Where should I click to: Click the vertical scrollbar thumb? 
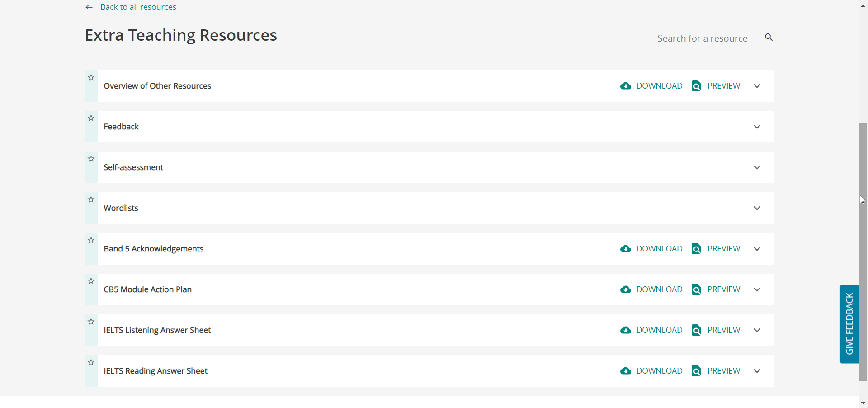(863, 251)
